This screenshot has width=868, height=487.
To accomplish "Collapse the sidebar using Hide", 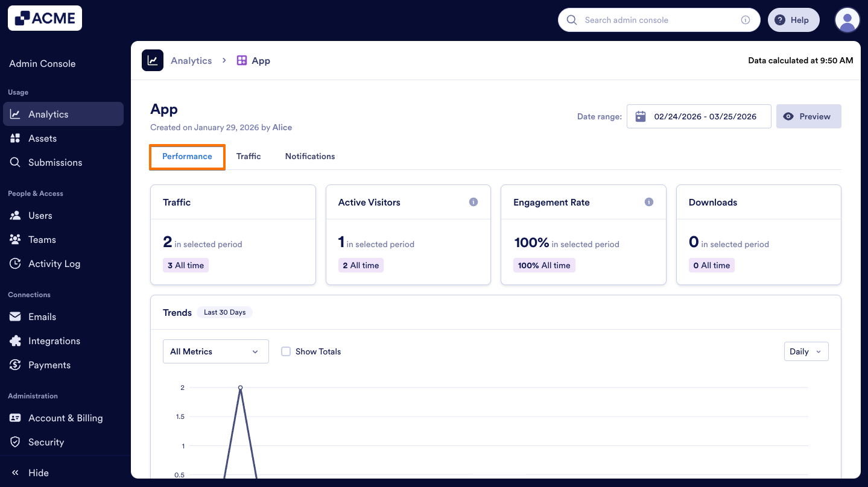I will coord(28,473).
